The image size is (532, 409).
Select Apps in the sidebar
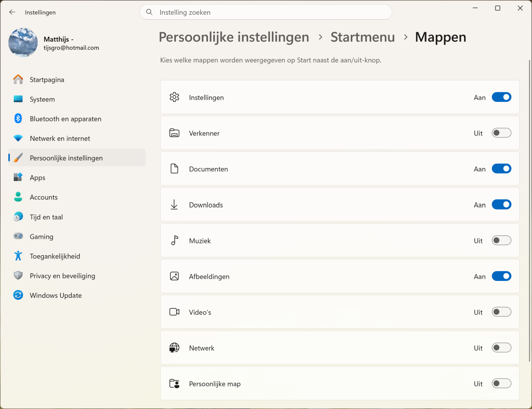(38, 178)
